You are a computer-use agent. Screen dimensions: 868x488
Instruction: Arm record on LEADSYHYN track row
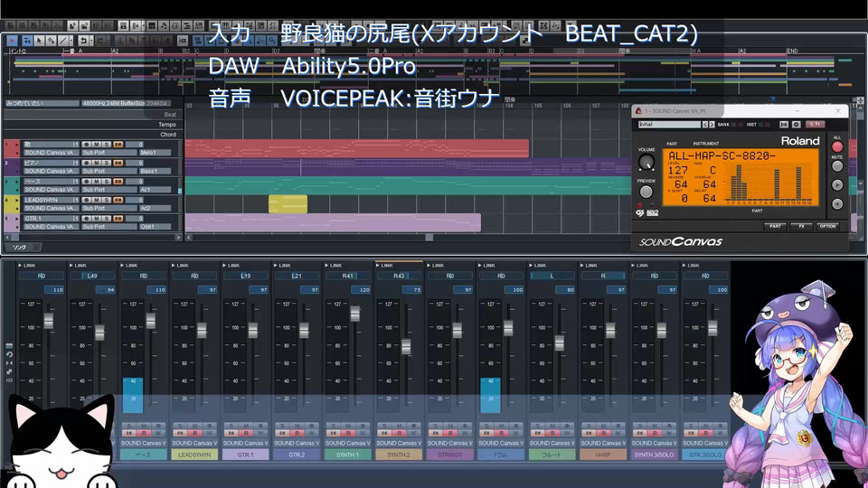[87, 200]
